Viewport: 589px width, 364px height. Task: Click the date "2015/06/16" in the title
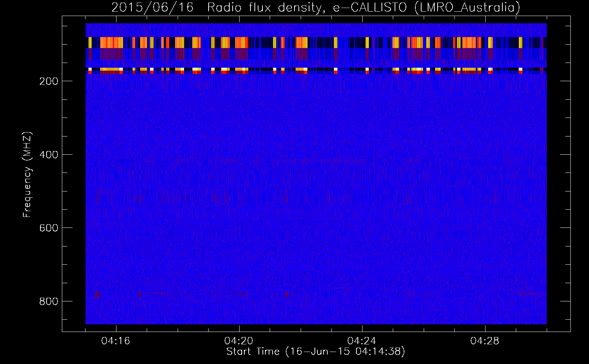tap(152, 7)
